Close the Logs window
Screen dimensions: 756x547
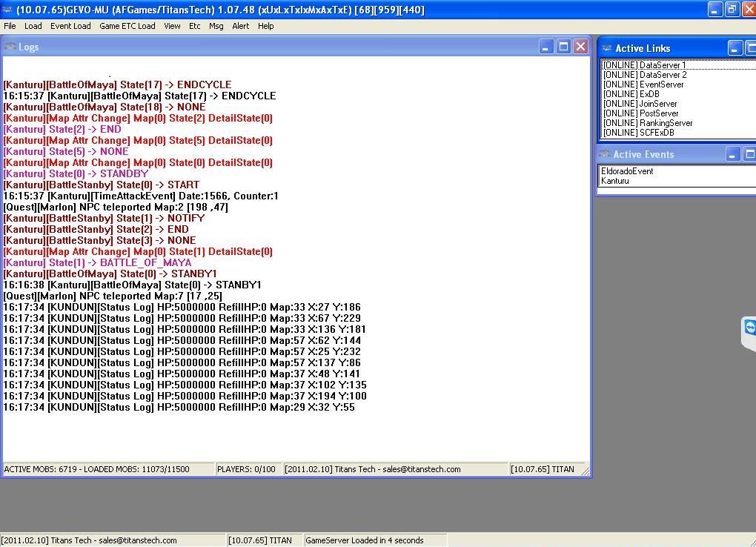580,47
